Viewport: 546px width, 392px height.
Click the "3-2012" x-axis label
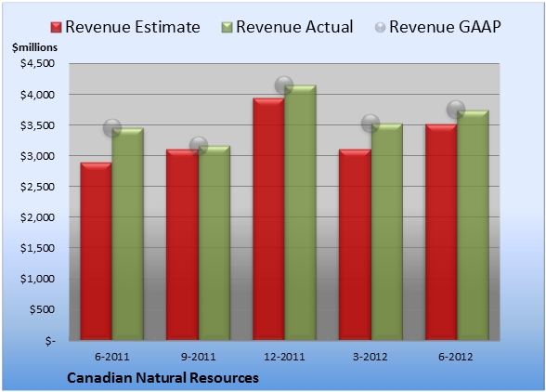(370, 357)
